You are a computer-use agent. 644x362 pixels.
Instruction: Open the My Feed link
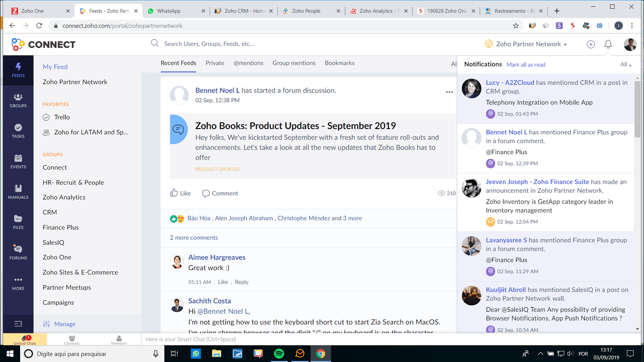(x=55, y=67)
